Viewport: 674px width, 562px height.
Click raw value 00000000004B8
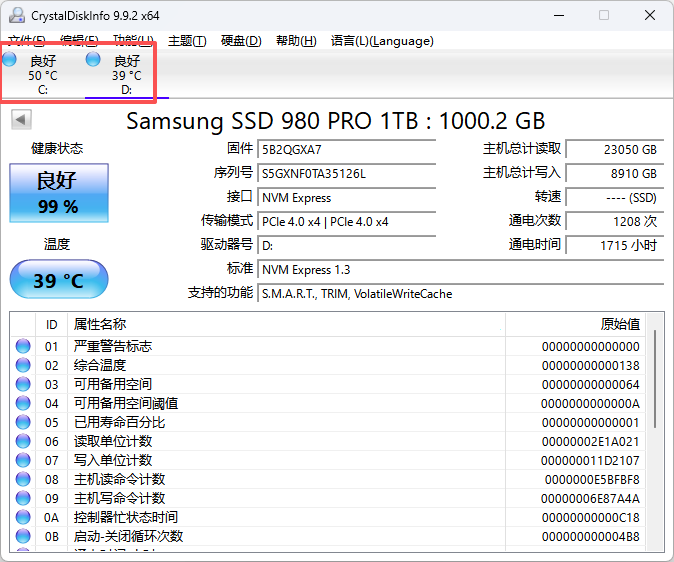[x=591, y=537]
